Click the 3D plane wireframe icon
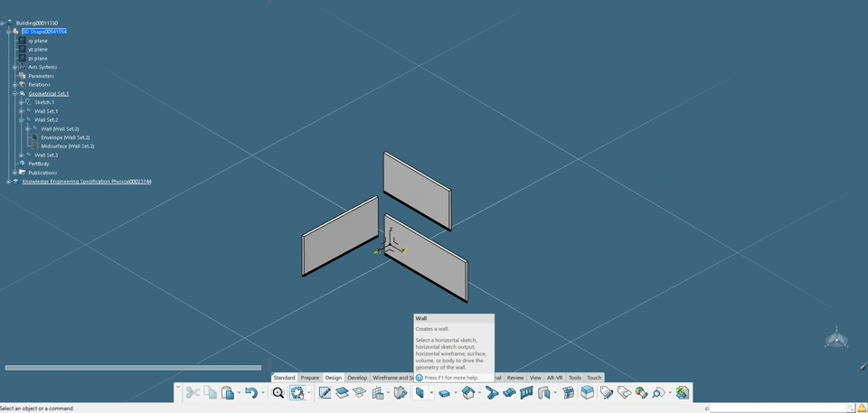The width and height of the screenshot is (868, 413). tap(360, 392)
